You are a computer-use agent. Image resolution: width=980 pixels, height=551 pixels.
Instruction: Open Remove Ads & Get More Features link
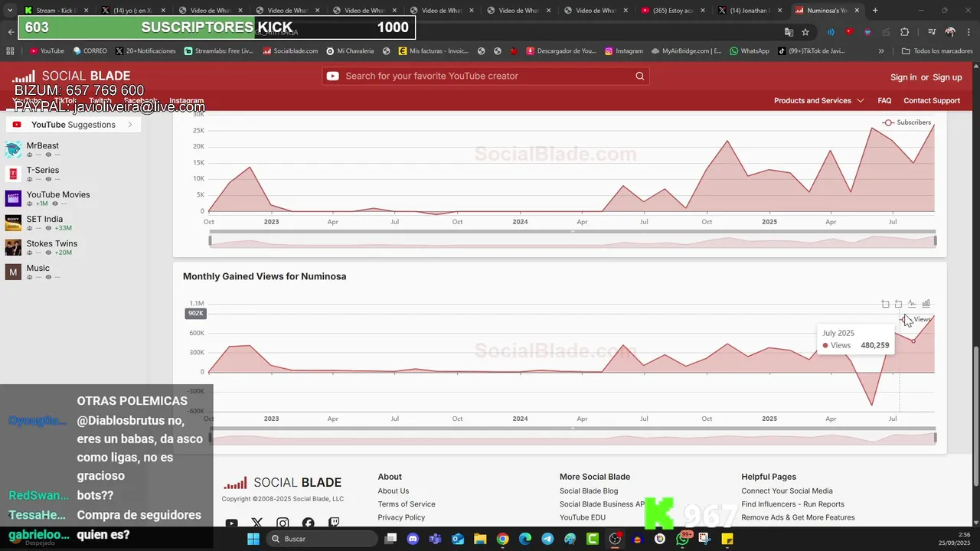(x=798, y=517)
